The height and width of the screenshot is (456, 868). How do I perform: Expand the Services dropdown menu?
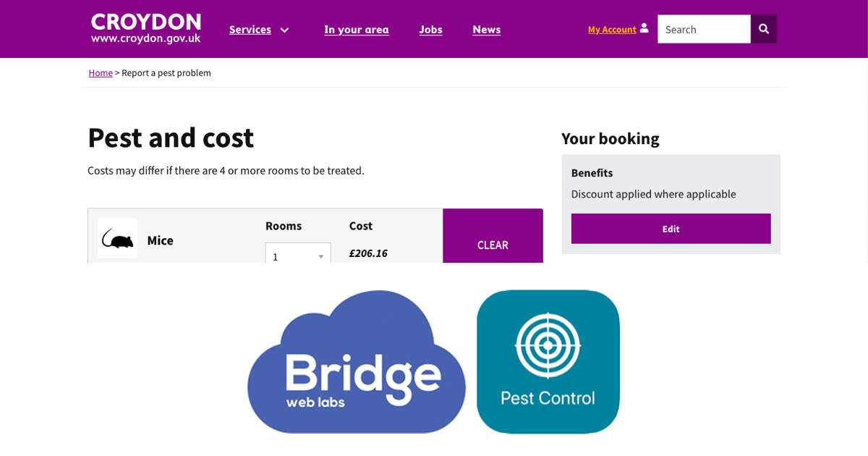pos(259,30)
